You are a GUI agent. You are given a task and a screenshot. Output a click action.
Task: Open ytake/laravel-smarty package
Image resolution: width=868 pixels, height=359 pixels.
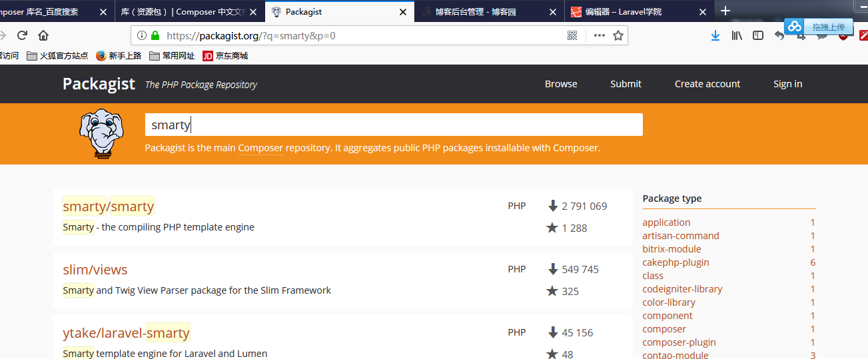pos(127,333)
